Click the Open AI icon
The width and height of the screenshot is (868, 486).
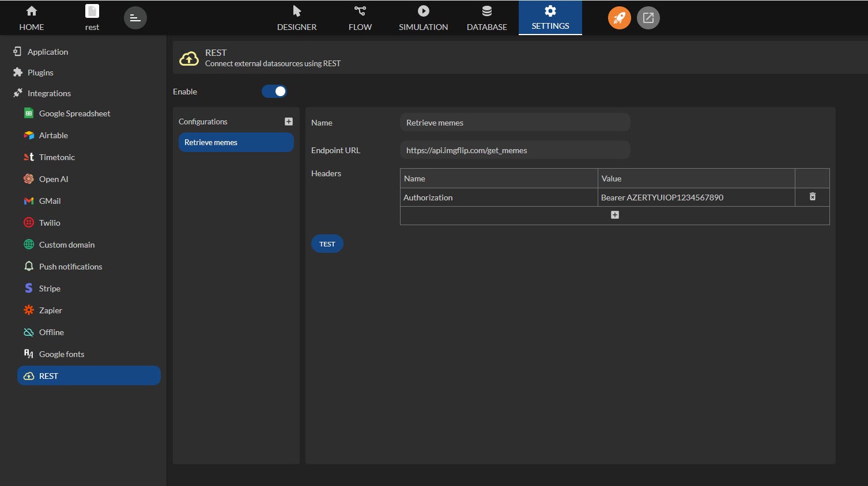pyautogui.click(x=29, y=179)
